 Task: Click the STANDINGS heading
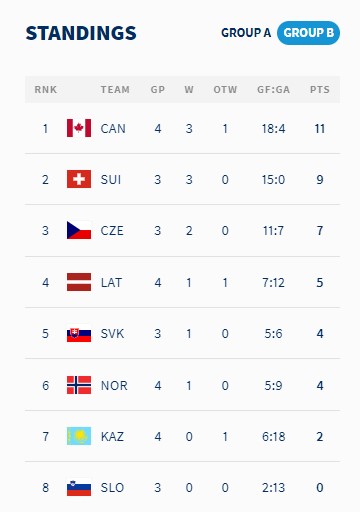[81, 33]
